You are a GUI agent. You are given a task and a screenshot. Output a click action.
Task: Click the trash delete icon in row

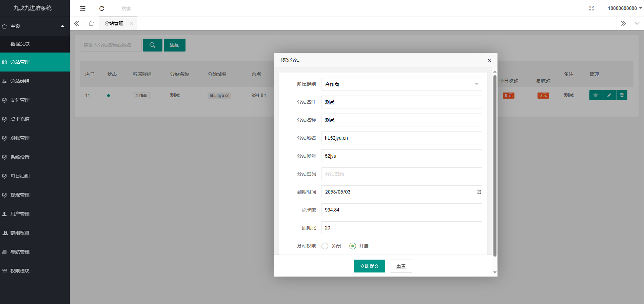click(596, 95)
